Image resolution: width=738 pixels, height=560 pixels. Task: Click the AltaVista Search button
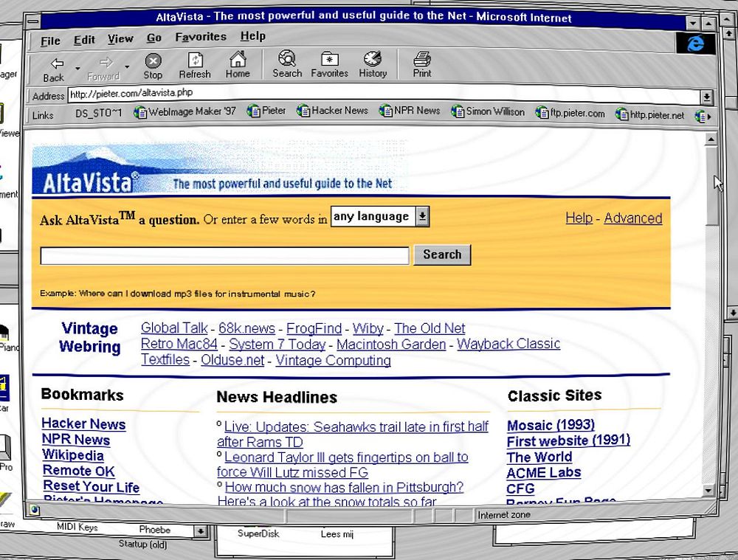click(442, 255)
